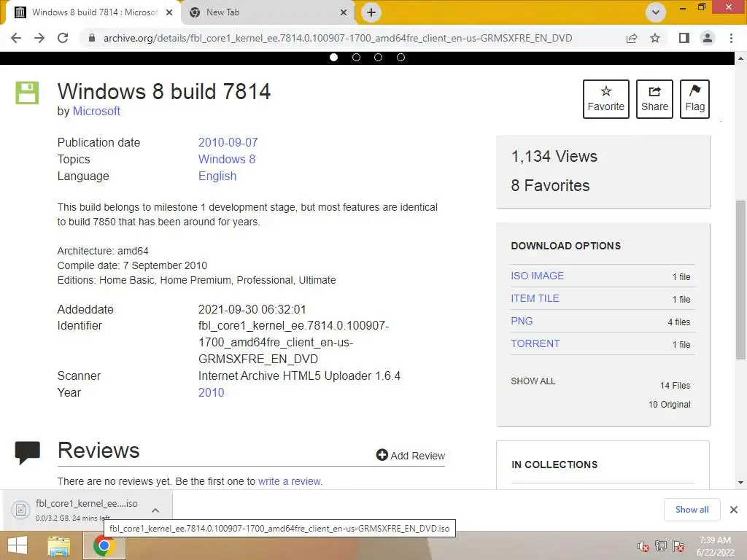Share this page from the address bar
Screen dimensions: 747x560
632,38
